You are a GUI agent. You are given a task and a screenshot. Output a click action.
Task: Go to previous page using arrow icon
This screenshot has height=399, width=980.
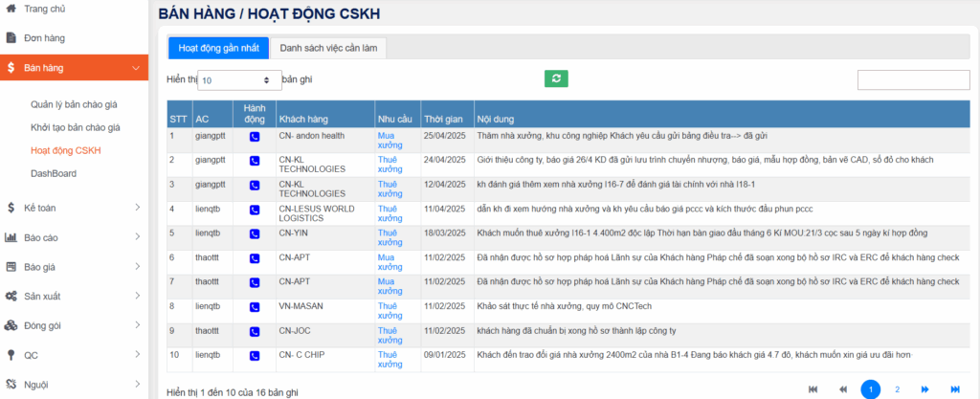pyautogui.click(x=843, y=389)
